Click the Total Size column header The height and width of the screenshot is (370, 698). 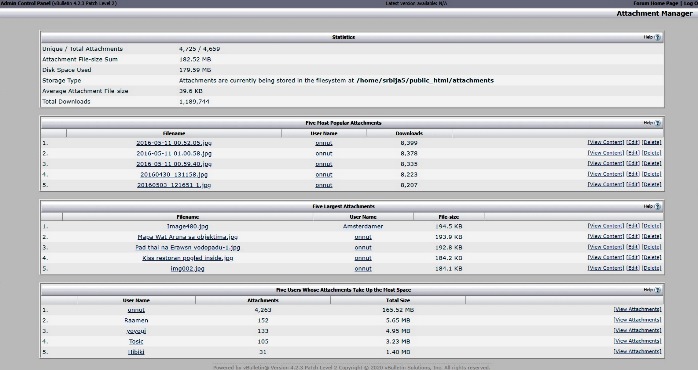pos(398,301)
